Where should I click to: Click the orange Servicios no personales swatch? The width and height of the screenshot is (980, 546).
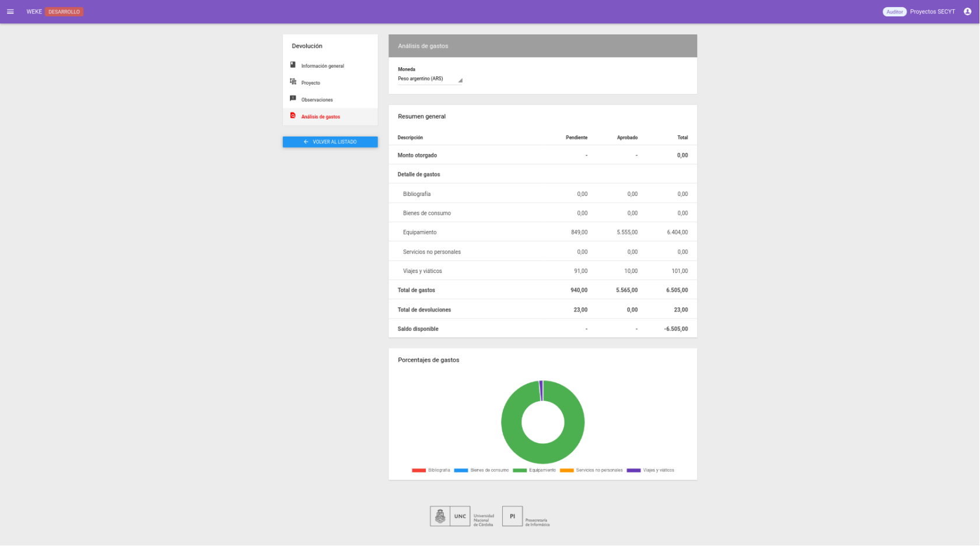click(x=566, y=470)
